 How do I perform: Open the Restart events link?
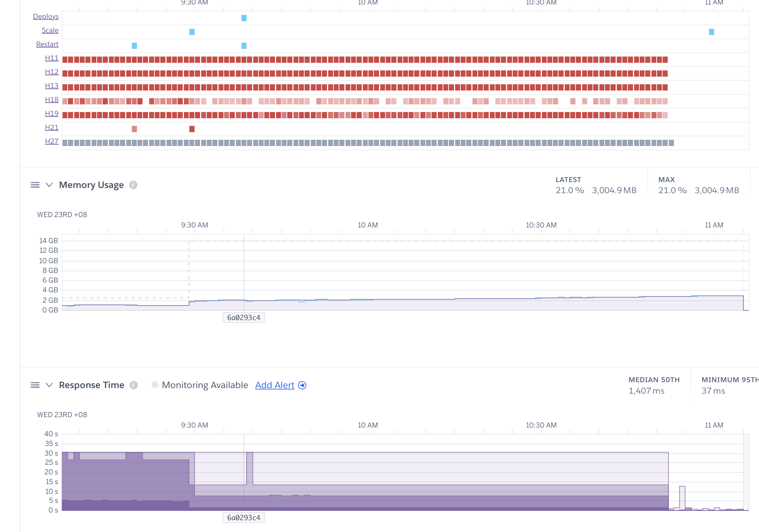click(47, 44)
